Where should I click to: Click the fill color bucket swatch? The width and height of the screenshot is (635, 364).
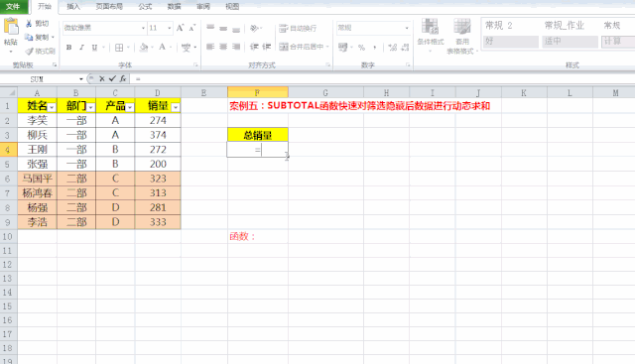coord(143,48)
